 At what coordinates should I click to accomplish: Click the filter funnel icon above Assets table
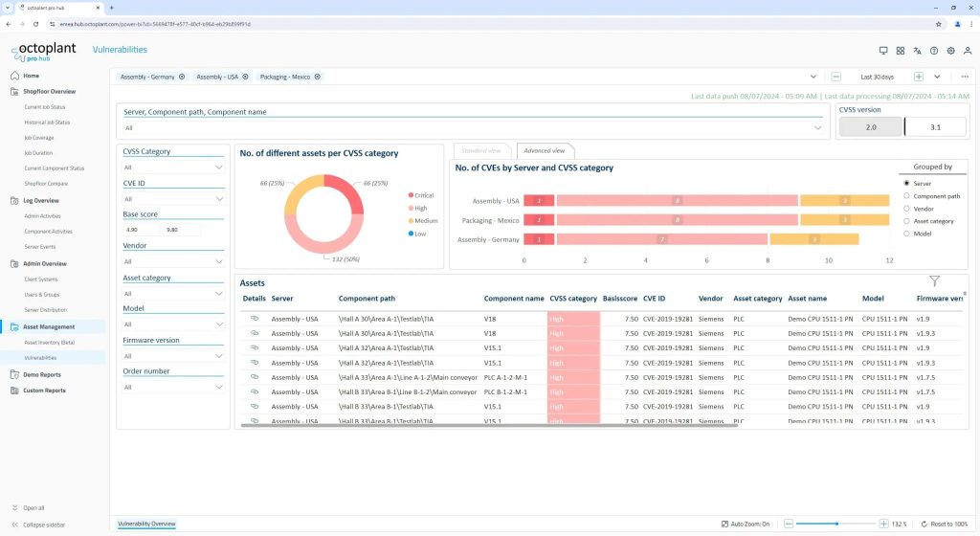934,280
